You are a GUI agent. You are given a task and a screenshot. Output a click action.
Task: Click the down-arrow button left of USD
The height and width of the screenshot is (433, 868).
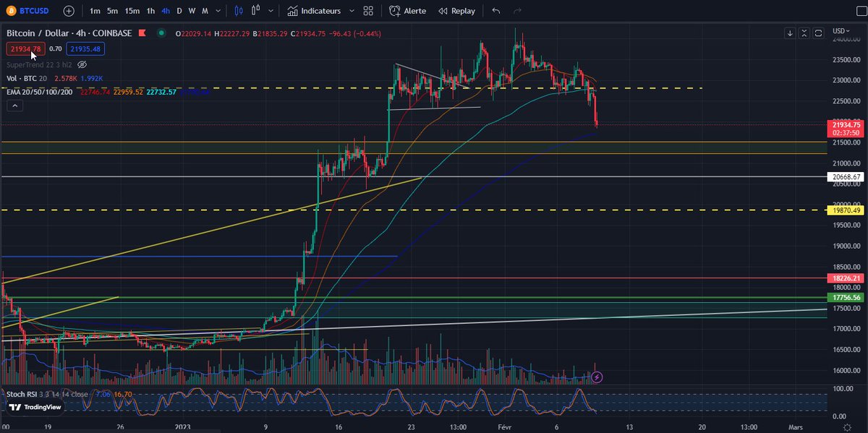tap(791, 33)
